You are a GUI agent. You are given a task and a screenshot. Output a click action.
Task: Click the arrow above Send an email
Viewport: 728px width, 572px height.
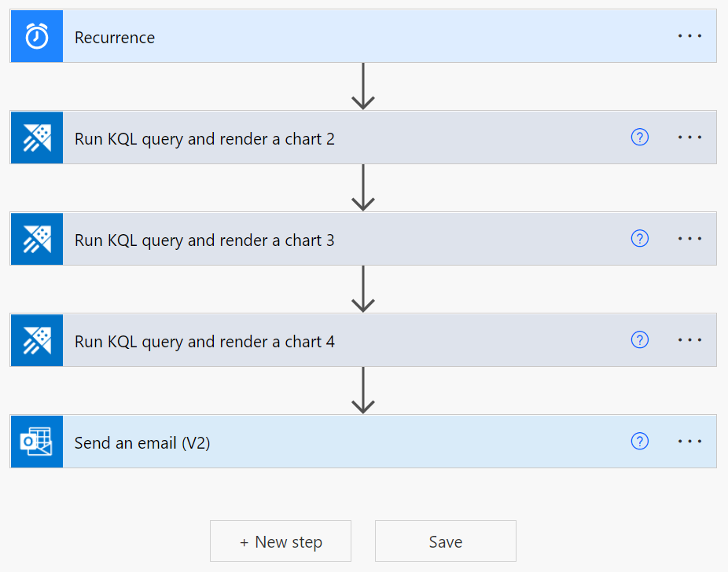pos(364,390)
